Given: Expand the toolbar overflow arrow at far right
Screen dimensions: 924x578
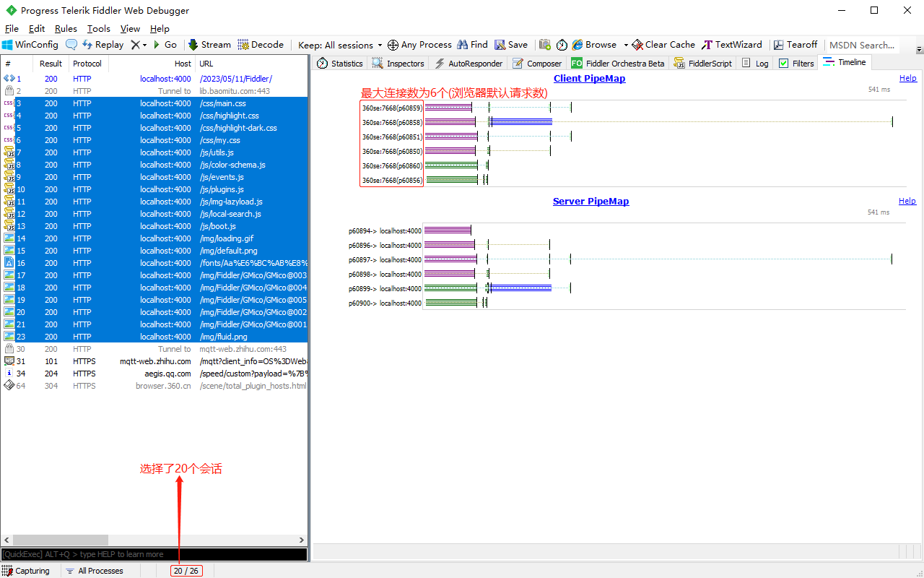Looking at the screenshot, I should (919, 49).
